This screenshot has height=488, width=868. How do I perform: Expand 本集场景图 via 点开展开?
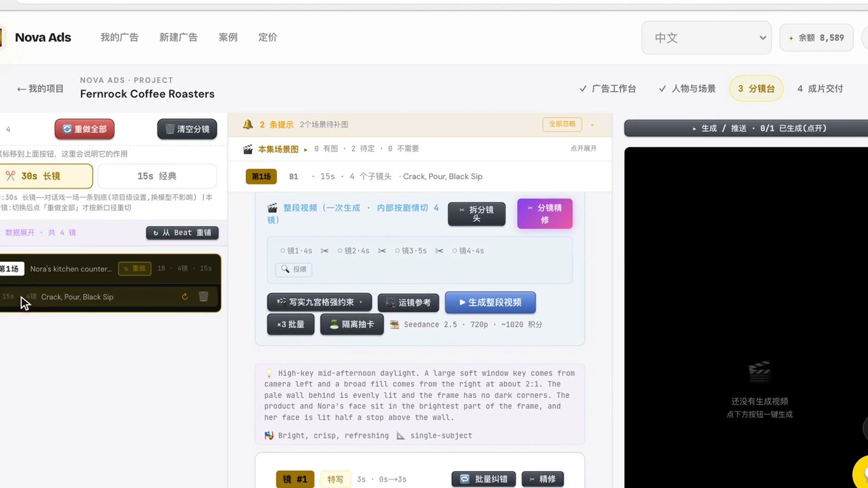pyautogui.click(x=583, y=149)
